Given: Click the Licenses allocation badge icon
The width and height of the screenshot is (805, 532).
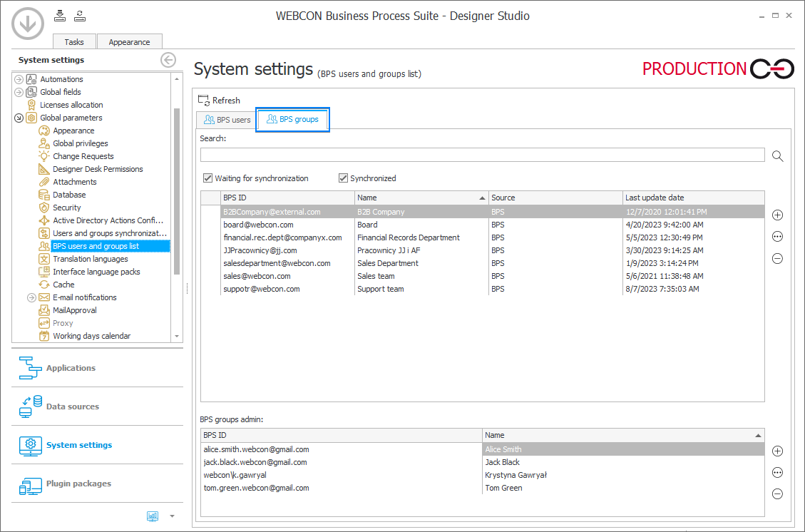Looking at the screenshot, I should pos(31,105).
